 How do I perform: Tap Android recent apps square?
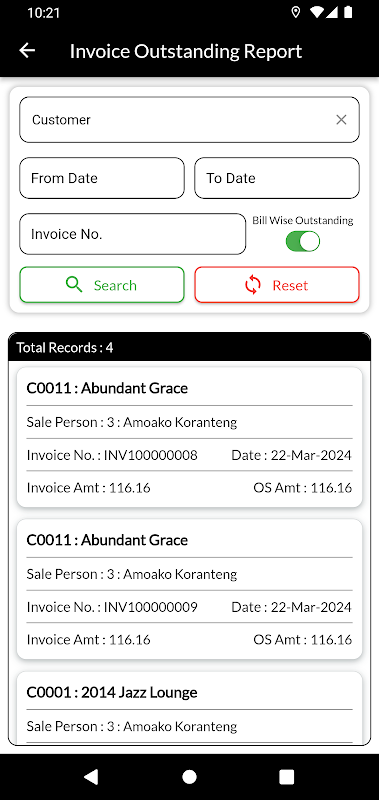[287, 777]
